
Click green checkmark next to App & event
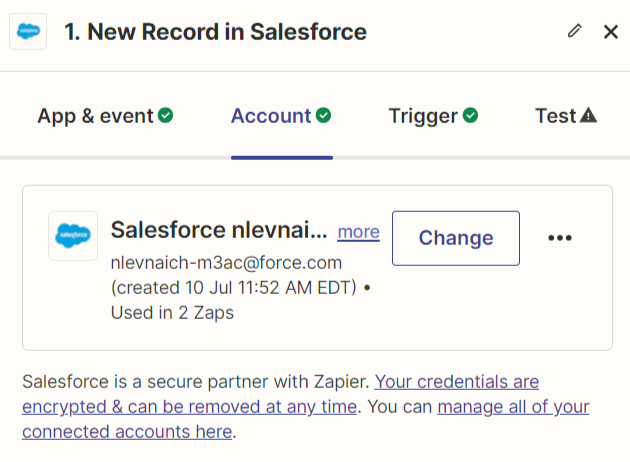point(165,115)
